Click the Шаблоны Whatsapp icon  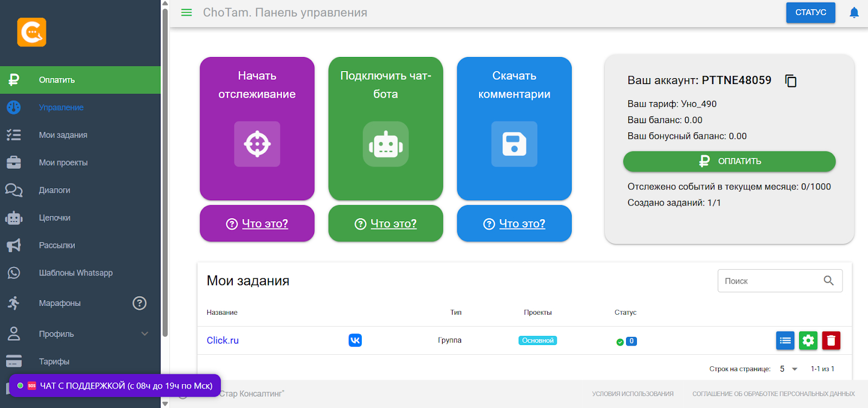pos(14,273)
